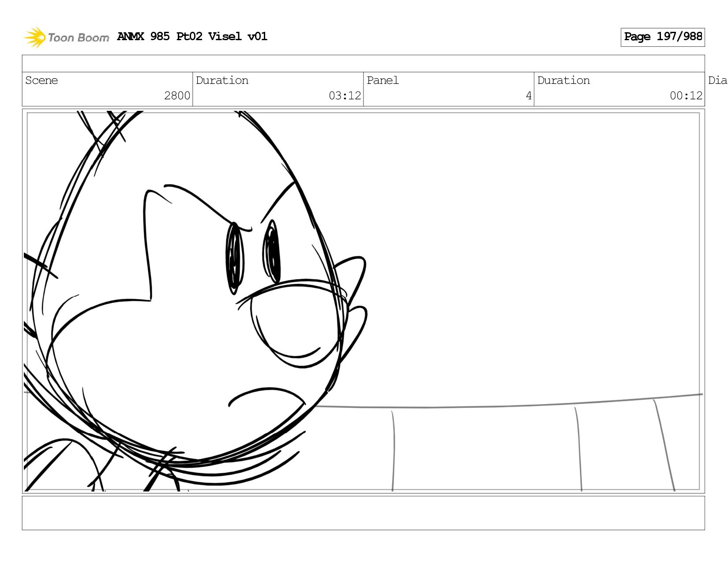Select the scene number '2800'

(177, 95)
